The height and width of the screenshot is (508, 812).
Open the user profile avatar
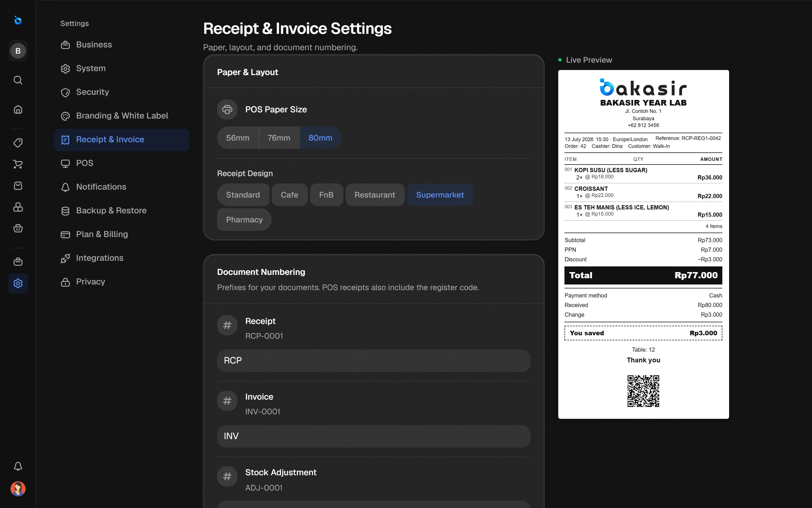pyautogui.click(x=18, y=489)
